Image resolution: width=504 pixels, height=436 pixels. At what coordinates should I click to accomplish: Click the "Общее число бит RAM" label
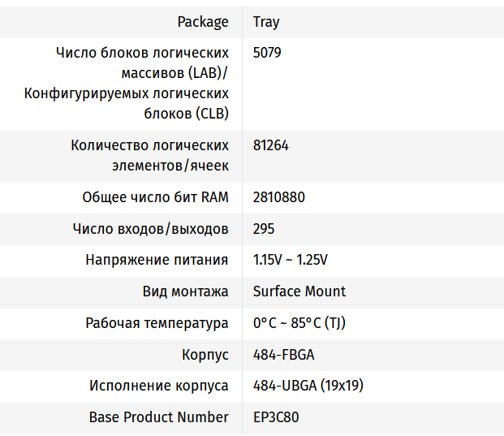(x=155, y=197)
